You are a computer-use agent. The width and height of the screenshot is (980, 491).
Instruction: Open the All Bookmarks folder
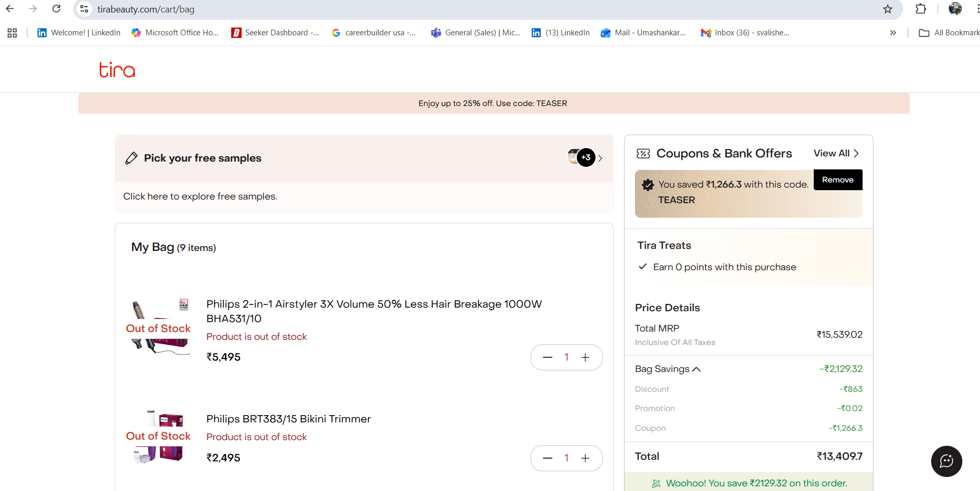click(949, 33)
